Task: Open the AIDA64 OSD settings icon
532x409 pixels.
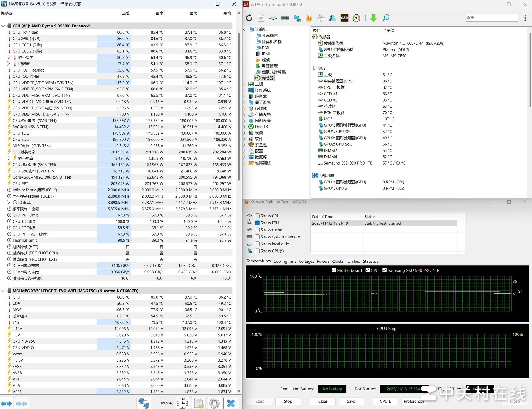Action: click(344, 18)
